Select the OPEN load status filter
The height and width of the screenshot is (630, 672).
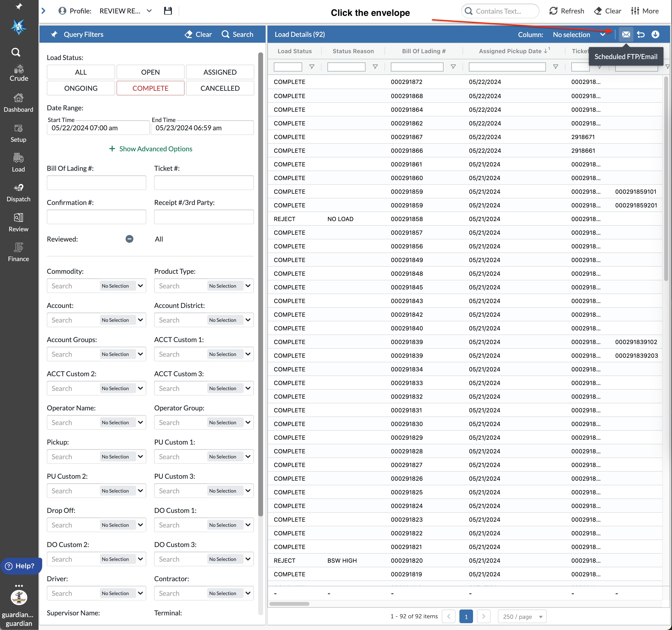(x=150, y=72)
